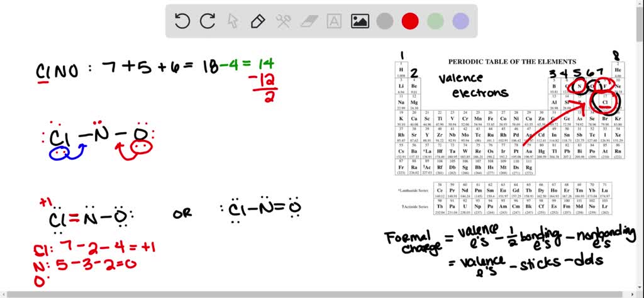The width and height of the screenshot is (644, 298).
Task: Choose the green color swatch
Action: click(435, 21)
